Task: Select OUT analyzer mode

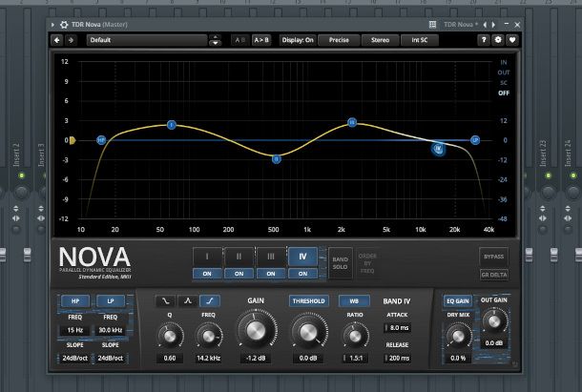Action: coord(504,72)
